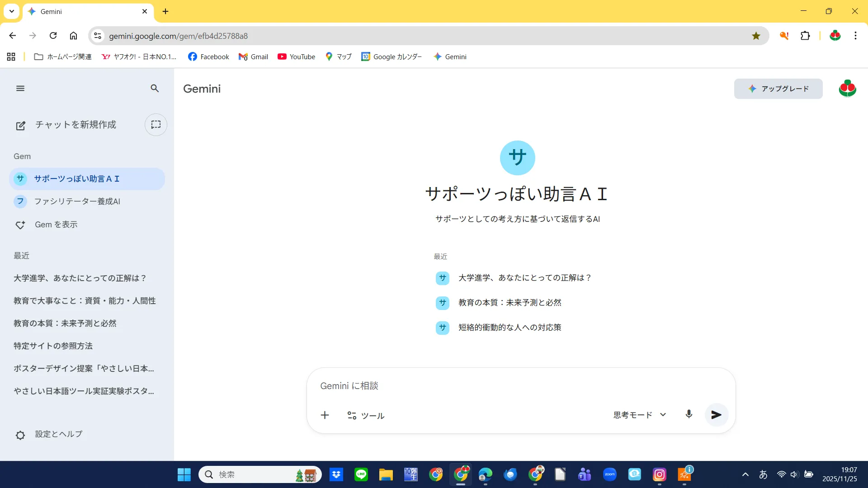Start a temporary chat with dashed bubble icon
This screenshot has height=488, width=868.
(x=156, y=125)
